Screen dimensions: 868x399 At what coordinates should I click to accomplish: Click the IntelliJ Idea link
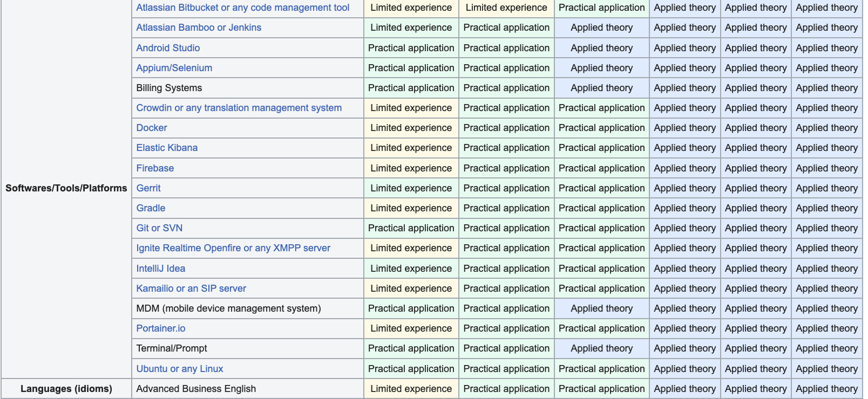pyautogui.click(x=160, y=269)
